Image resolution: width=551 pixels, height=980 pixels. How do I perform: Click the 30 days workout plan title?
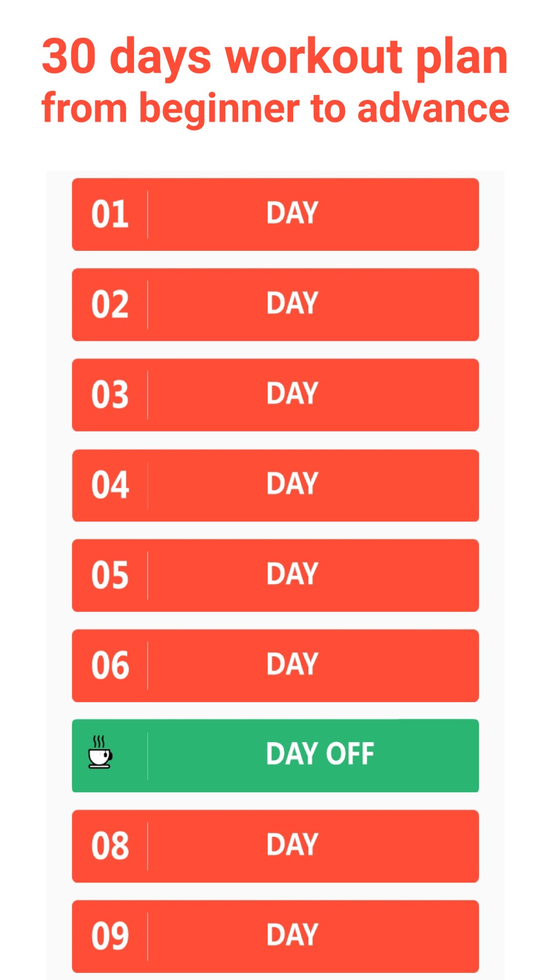(x=275, y=57)
